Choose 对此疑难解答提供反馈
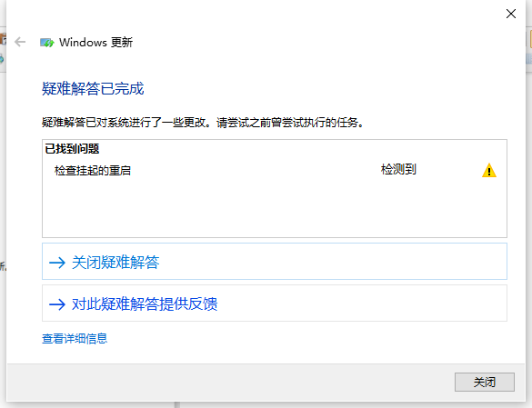532x408 pixels. click(275, 303)
